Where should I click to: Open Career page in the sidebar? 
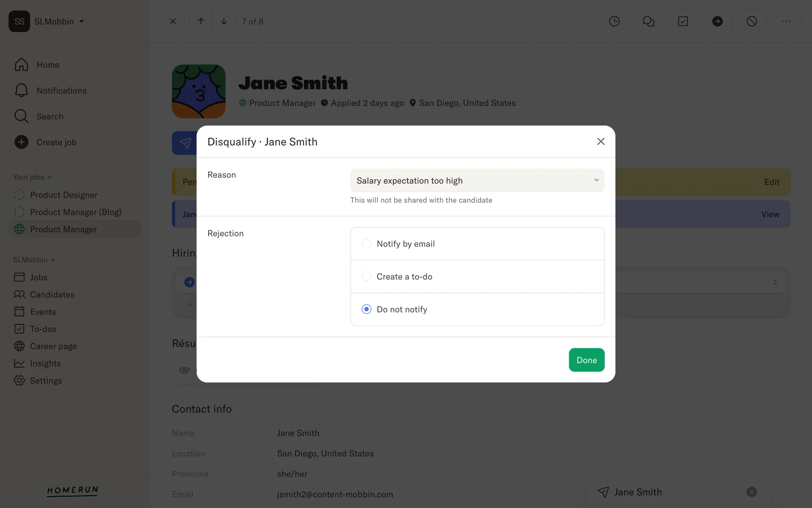click(53, 346)
